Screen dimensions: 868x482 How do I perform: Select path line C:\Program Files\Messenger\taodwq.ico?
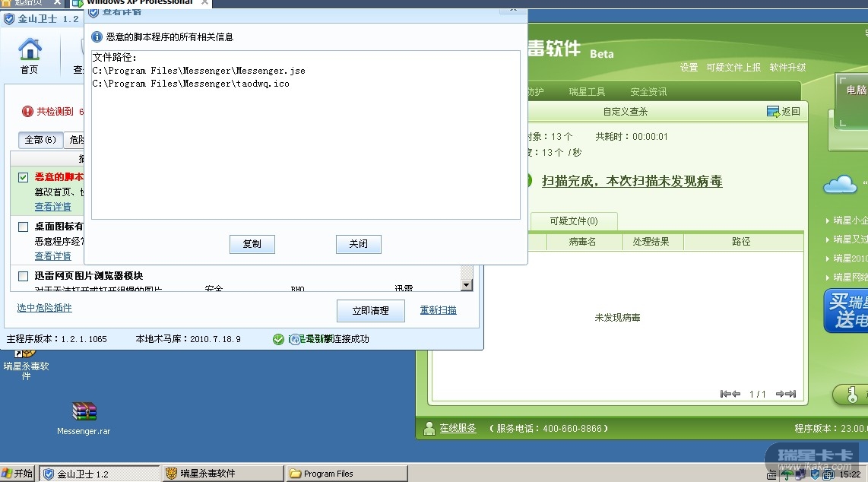click(x=191, y=84)
